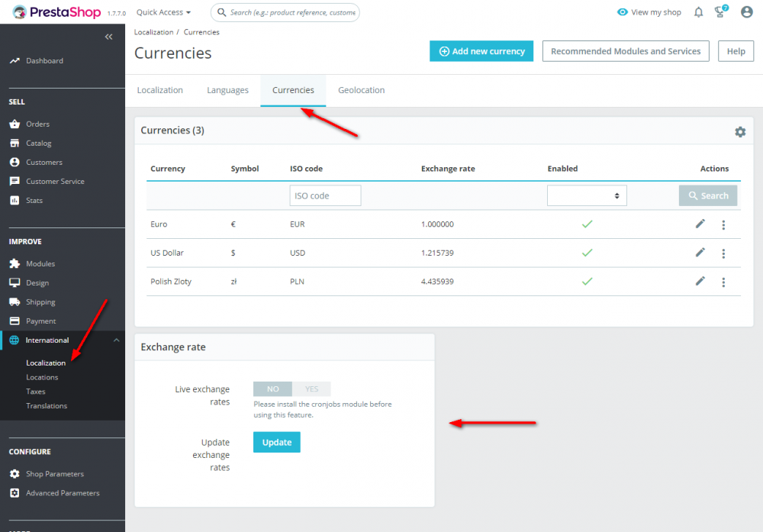Edit the Polish Zloty currency with pencil icon
The image size is (763, 532).
(x=700, y=282)
